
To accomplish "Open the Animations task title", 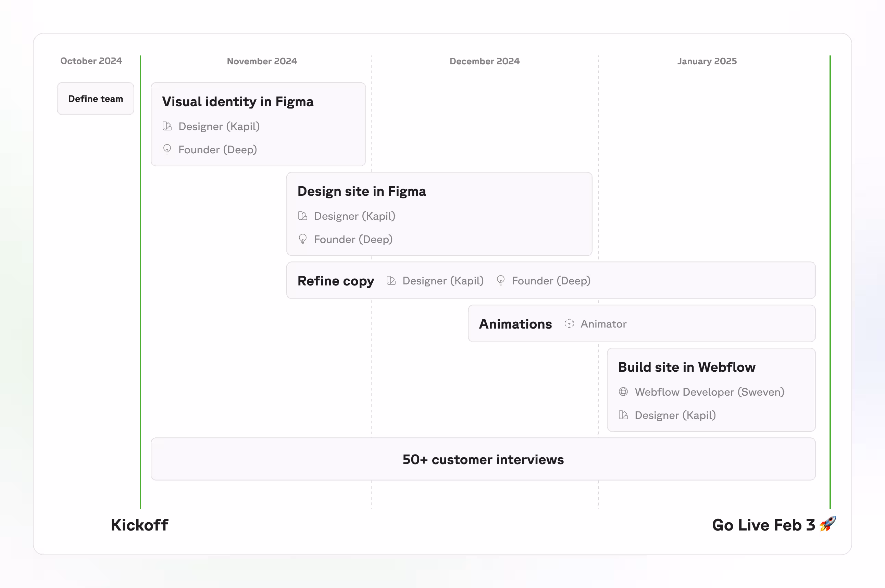I will [515, 324].
